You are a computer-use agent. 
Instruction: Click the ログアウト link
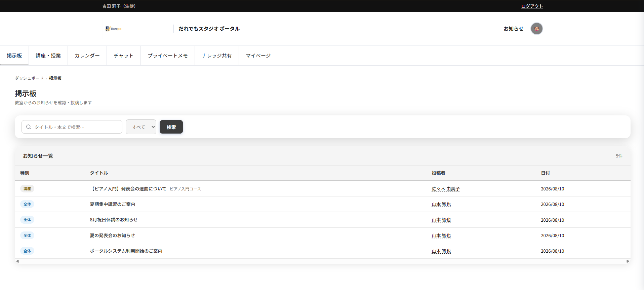pyautogui.click(x=532, y=6)
